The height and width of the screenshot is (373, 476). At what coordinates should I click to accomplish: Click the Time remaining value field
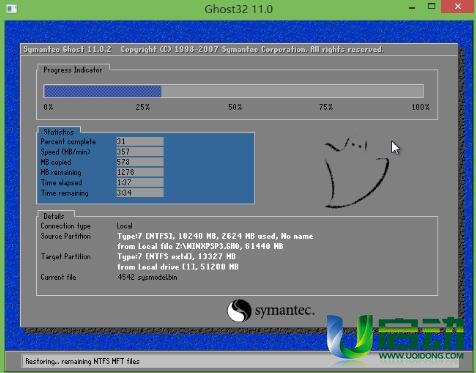click(140, 193)
